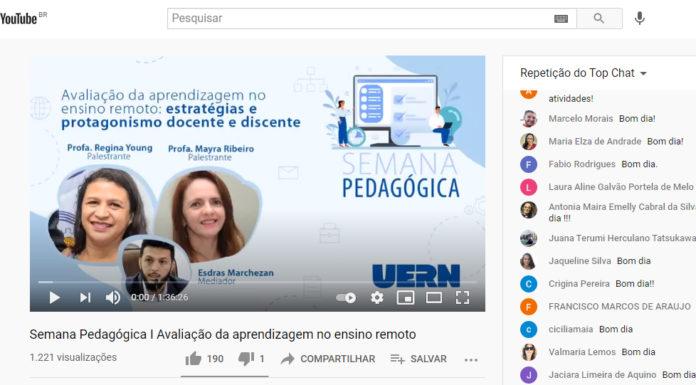Skip to the next video
The width and height of the screenshot is (696, 385).
[85, 298]
